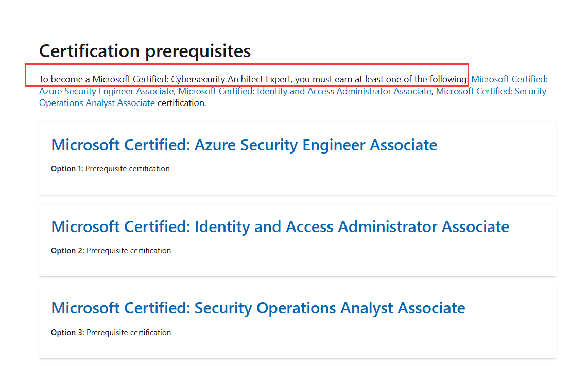Click the final word "certification." in the paragraph

(x=181, y=103)
